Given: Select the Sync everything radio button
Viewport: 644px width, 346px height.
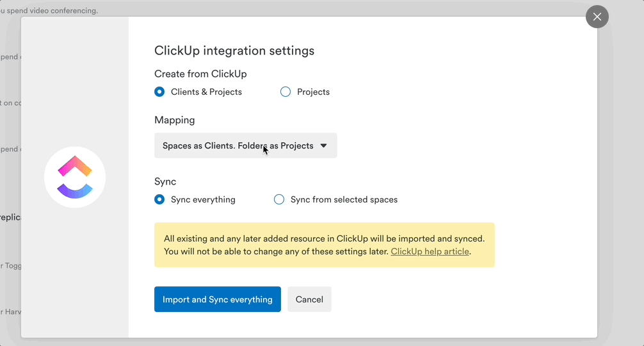Looking at the screenshot, I should [159, 199].
